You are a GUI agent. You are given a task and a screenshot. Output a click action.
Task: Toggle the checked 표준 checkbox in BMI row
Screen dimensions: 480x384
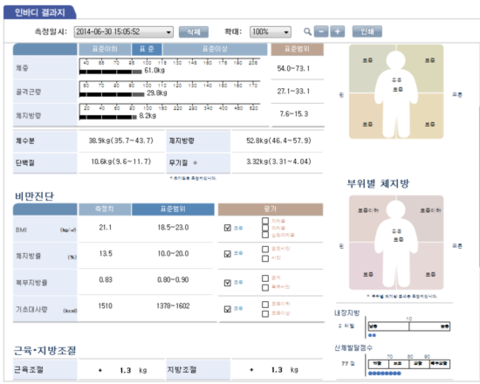(227, 228)
